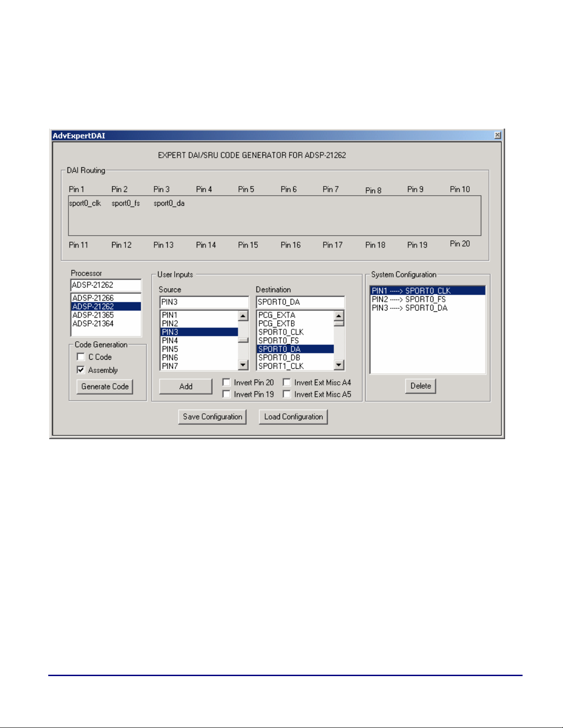
Task: Click sport0_clk routing label under Pin 1
Action: (x=85, y=203)
